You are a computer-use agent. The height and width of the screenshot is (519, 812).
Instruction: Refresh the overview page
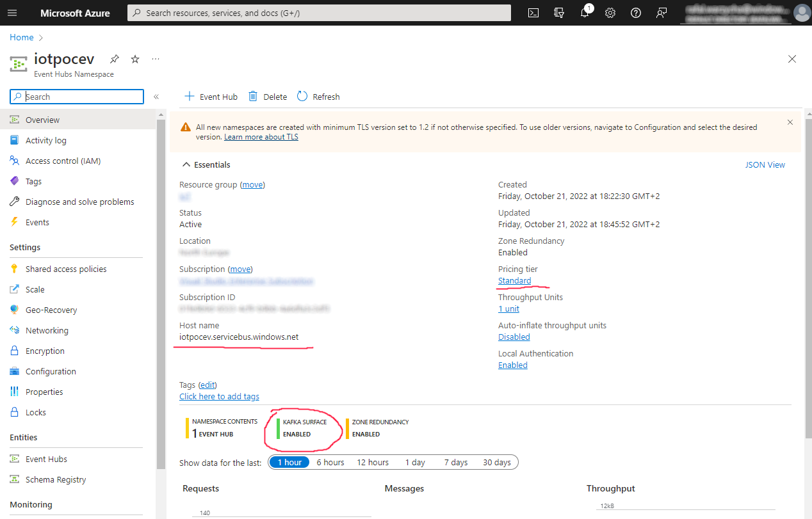tap(318, 97)
